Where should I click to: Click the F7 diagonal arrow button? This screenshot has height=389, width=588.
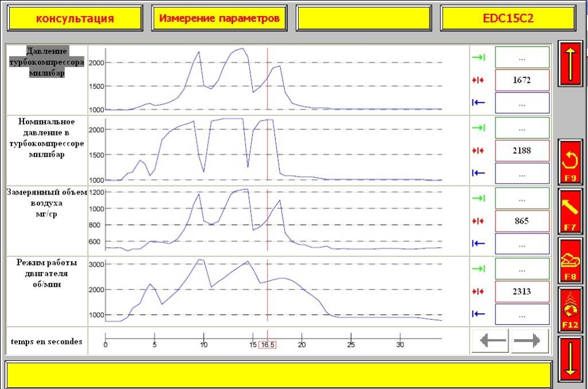pos(570,211)
